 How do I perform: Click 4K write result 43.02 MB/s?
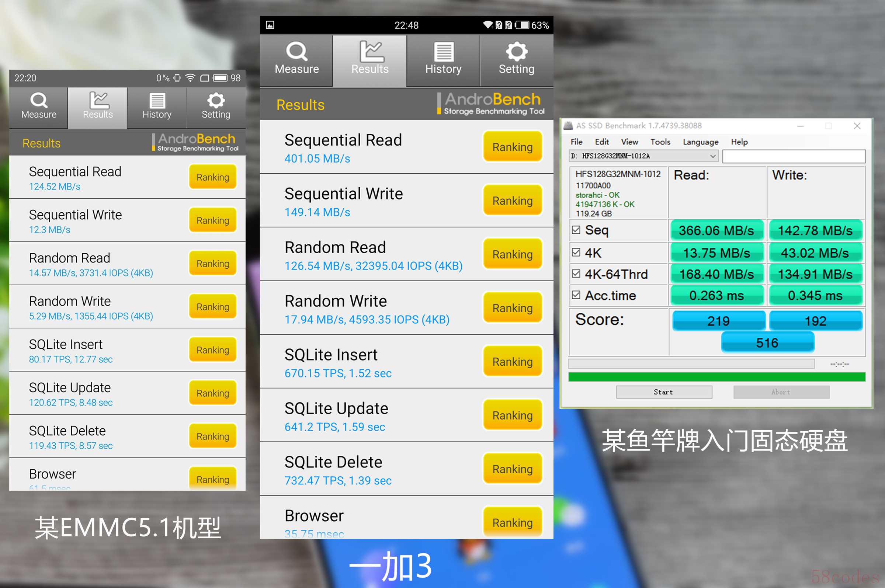815,253
